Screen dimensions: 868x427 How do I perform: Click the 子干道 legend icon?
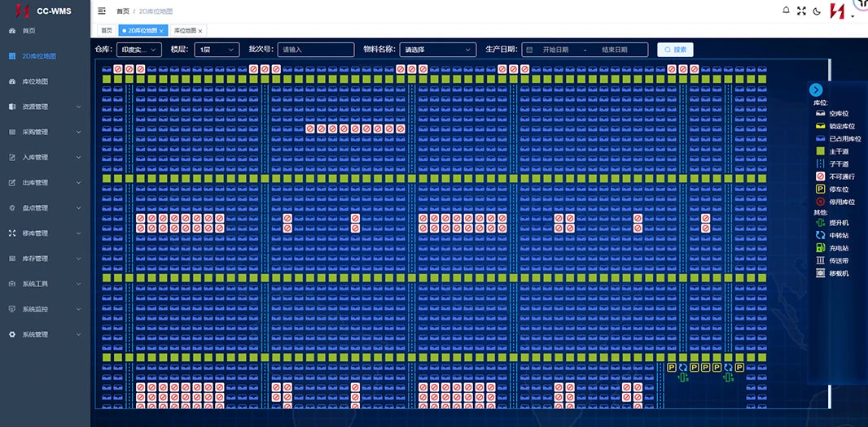tap(821, 163)
